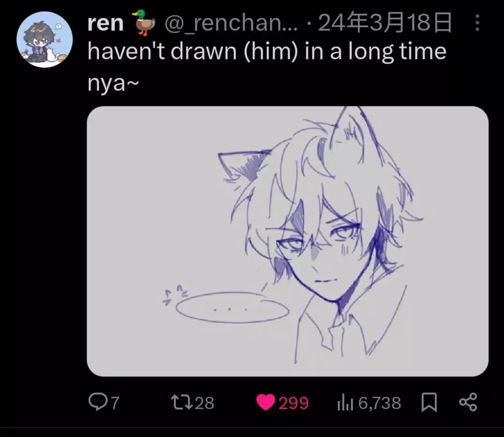Click the display name "ren"

pyautogui.click(x=105, y=24)
